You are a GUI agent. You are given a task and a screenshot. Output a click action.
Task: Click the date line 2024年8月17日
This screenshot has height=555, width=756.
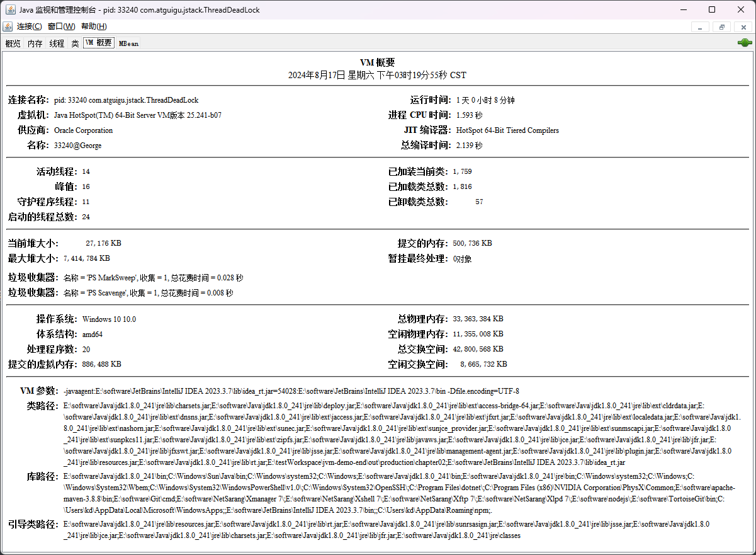pyautogui.click(x=378, y=74)
